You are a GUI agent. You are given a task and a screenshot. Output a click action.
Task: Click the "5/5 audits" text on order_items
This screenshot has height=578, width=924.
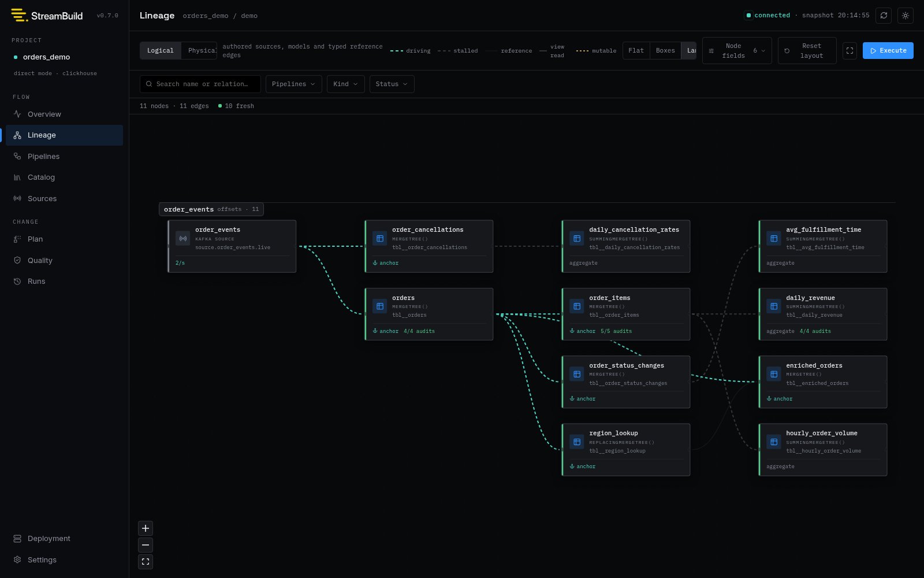pyautogui.click(x=616, y=331)
